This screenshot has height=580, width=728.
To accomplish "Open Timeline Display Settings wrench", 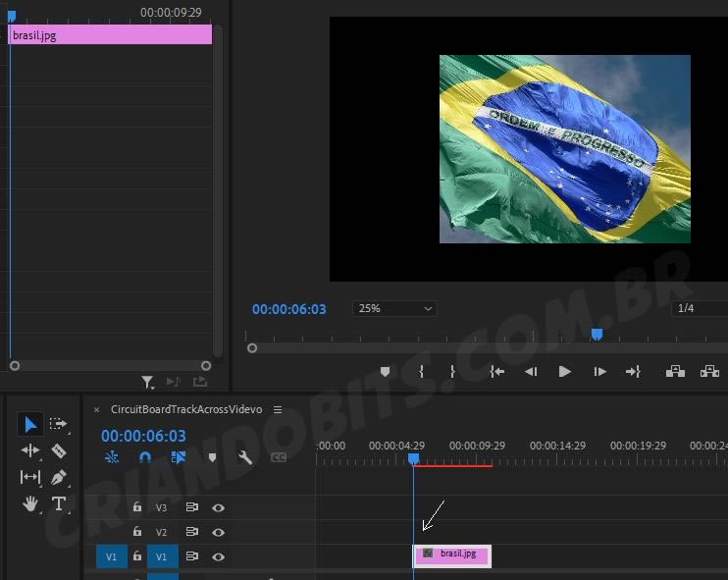I will click(x=244, y=458).
